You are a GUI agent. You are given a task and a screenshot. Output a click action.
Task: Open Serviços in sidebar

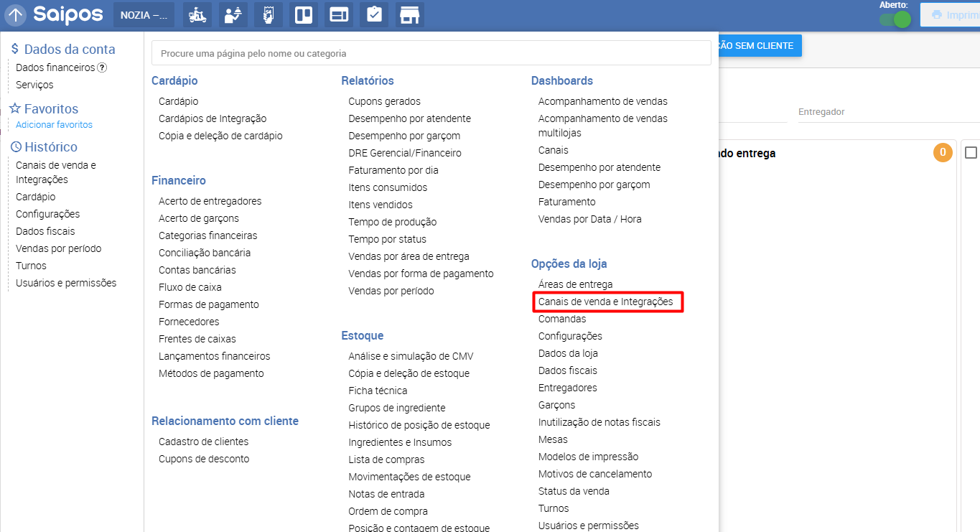pos(34,85)
